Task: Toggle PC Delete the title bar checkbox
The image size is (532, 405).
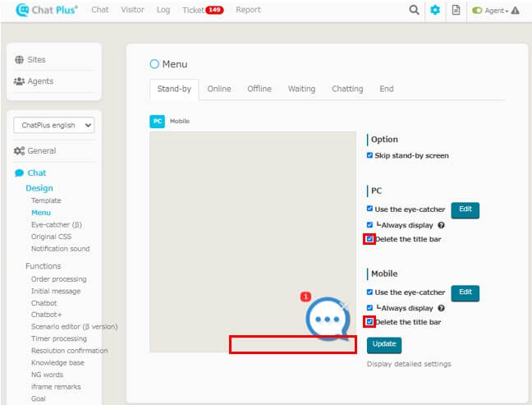Action: (369, 239)
